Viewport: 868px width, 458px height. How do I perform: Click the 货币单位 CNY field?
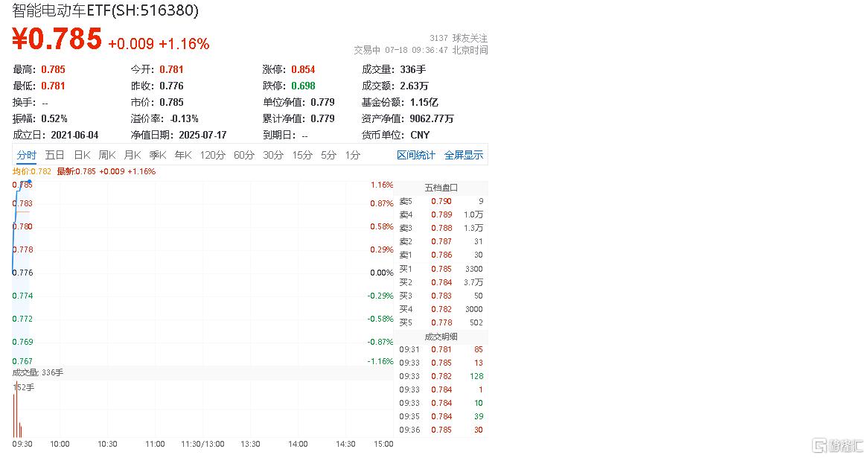click(396, 135)
